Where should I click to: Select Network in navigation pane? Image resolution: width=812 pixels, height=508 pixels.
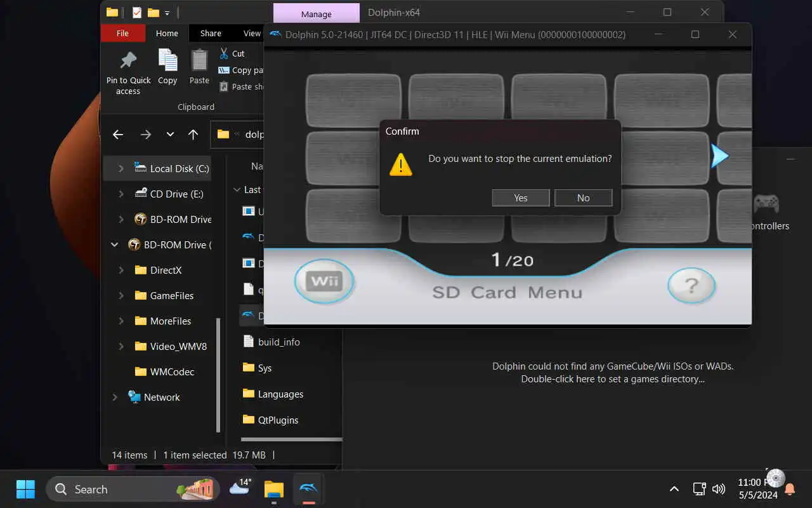154,397
